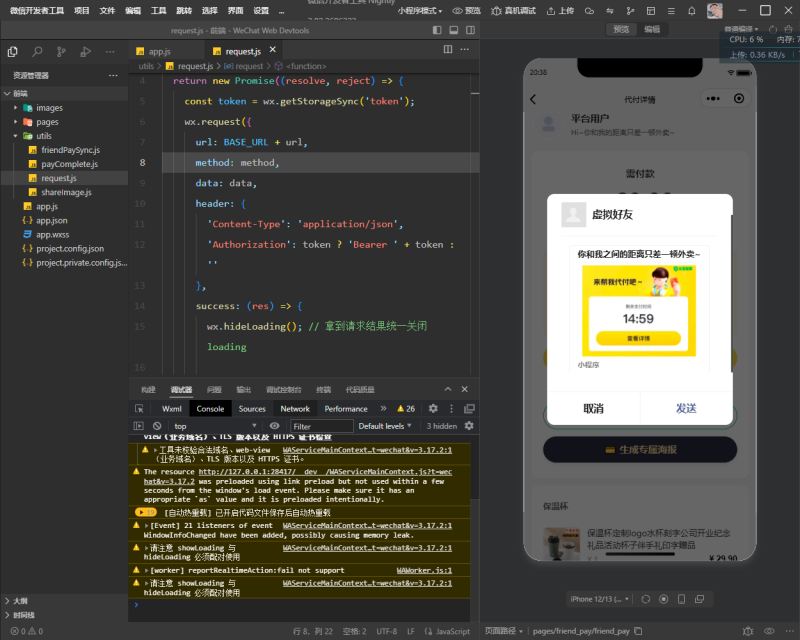Screen dimensions: 800x640
Task: Switch to the Network tab
Action: coord(295,409)
